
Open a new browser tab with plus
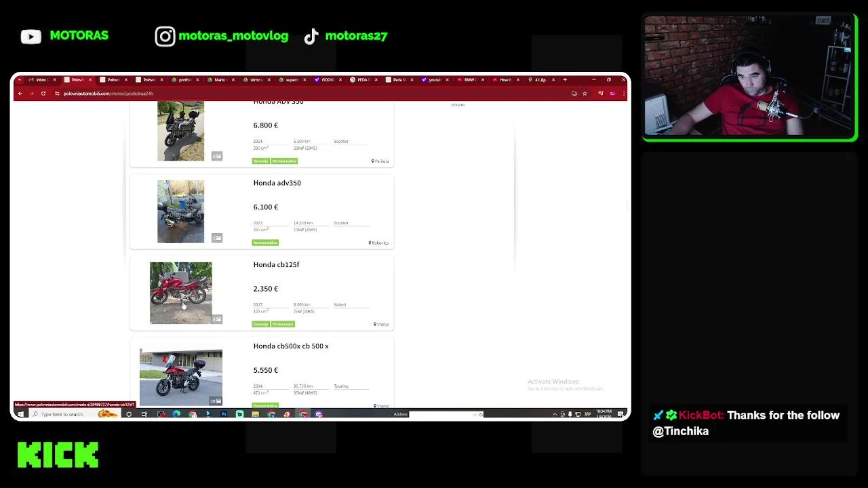coord(564,80)
